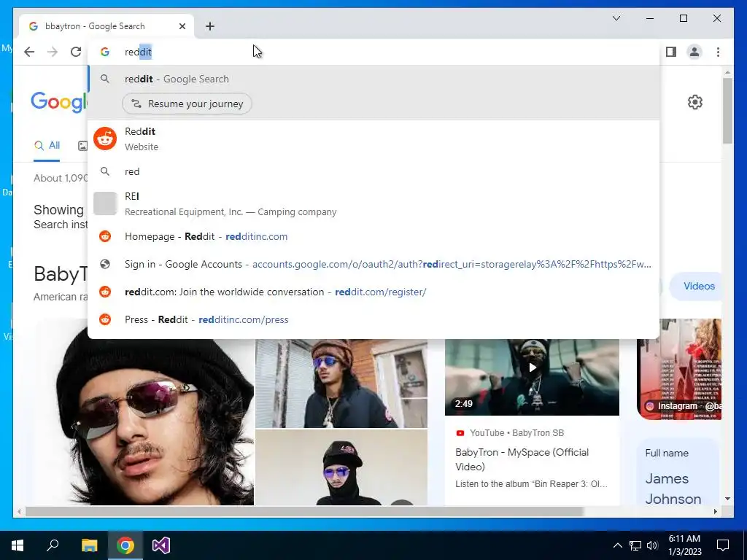Click the browser forward arrow
The image size is (747, 560).
[53, 52]
